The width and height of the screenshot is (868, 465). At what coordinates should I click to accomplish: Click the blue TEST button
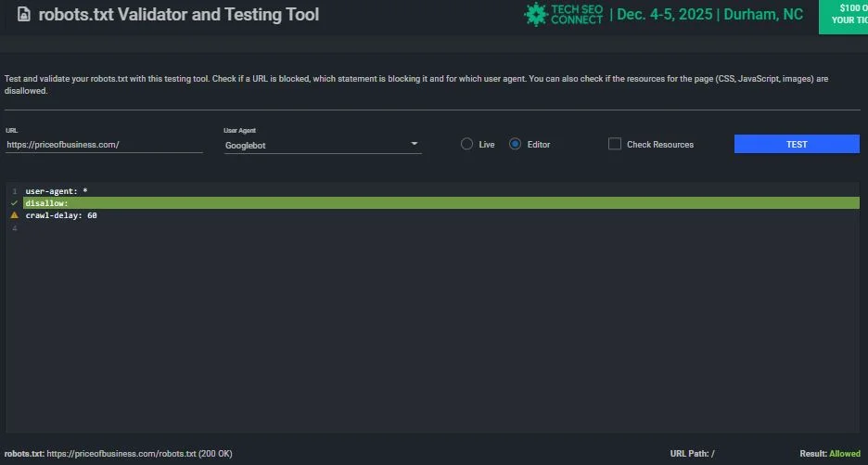tap(797, 144)
